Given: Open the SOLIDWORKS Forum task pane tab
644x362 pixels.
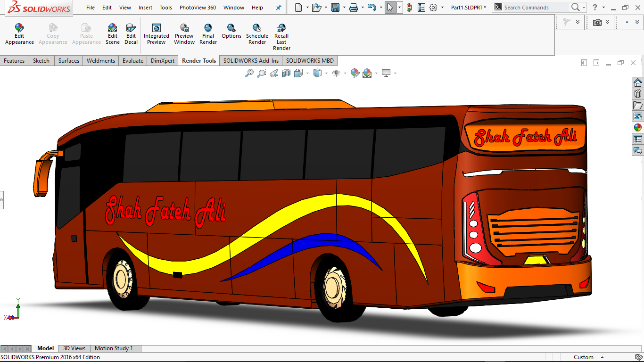Looking at the screenshot, I should tap(638, 150).
